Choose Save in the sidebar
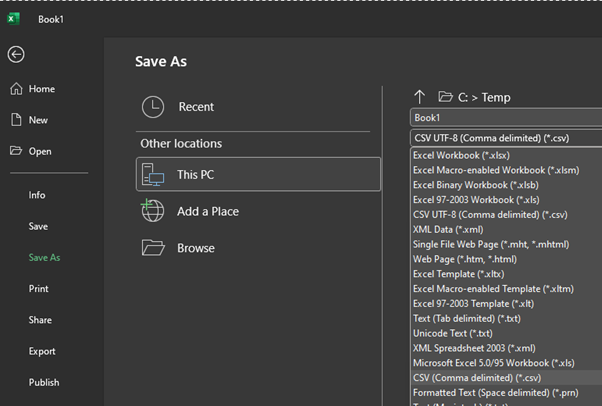 38,226
